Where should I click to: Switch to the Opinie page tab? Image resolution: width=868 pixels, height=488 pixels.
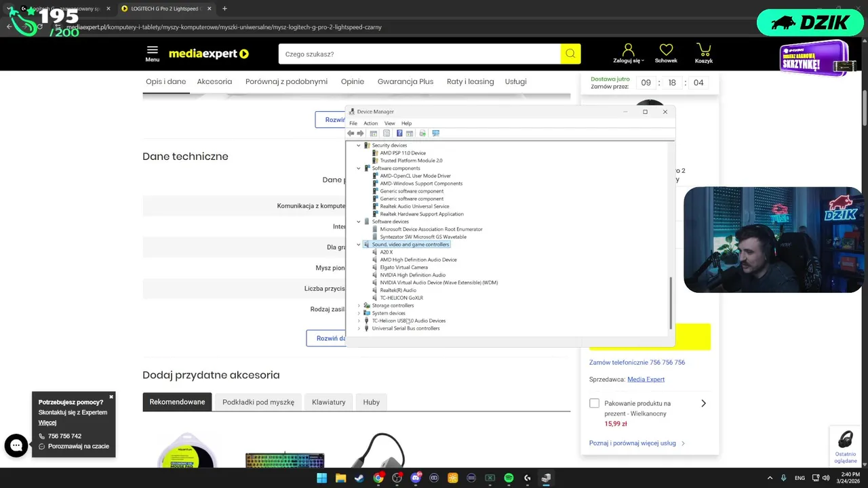click(353, 81)
